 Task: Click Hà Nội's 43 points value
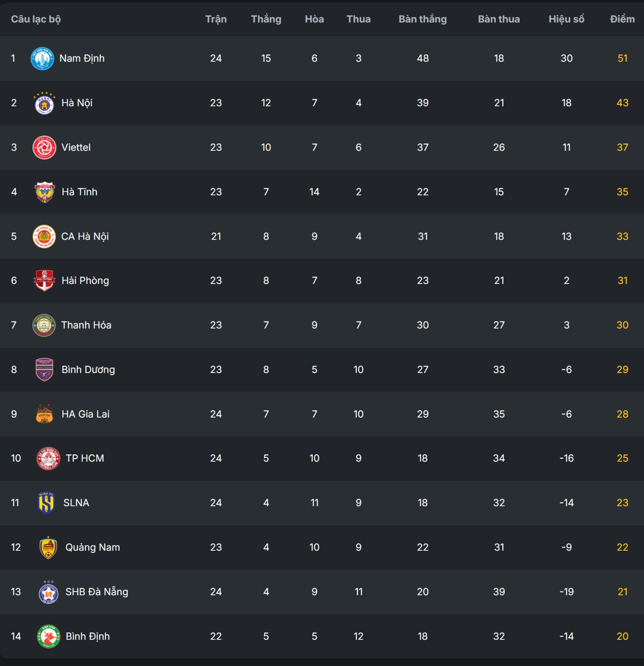pos(622,103)
